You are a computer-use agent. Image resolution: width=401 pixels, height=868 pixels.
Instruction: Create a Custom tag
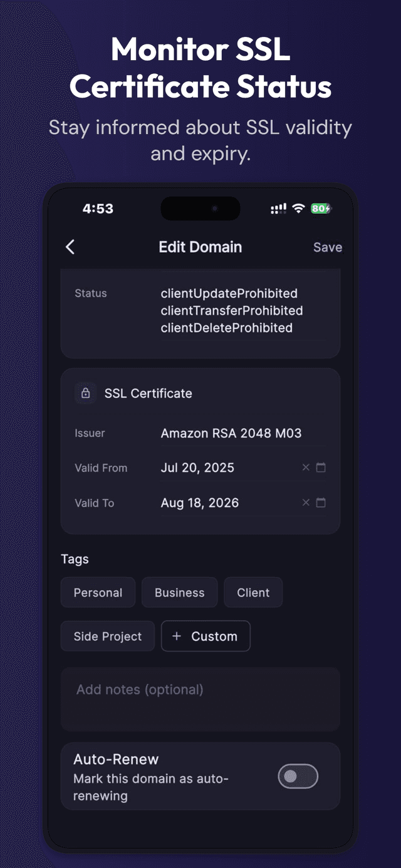[x=206, y=636]
